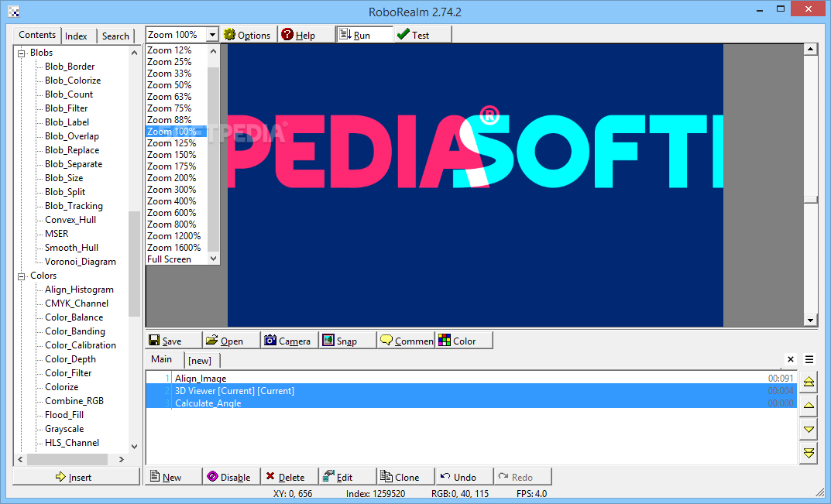Open the Color picker tool button
Screen dimensions: 831x504
point(464,341)
